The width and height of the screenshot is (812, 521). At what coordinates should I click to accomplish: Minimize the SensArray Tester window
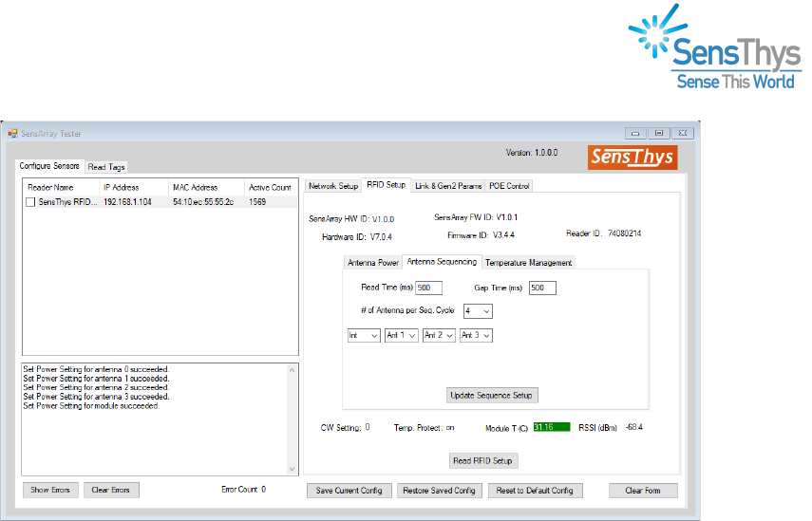pos(635,134)
